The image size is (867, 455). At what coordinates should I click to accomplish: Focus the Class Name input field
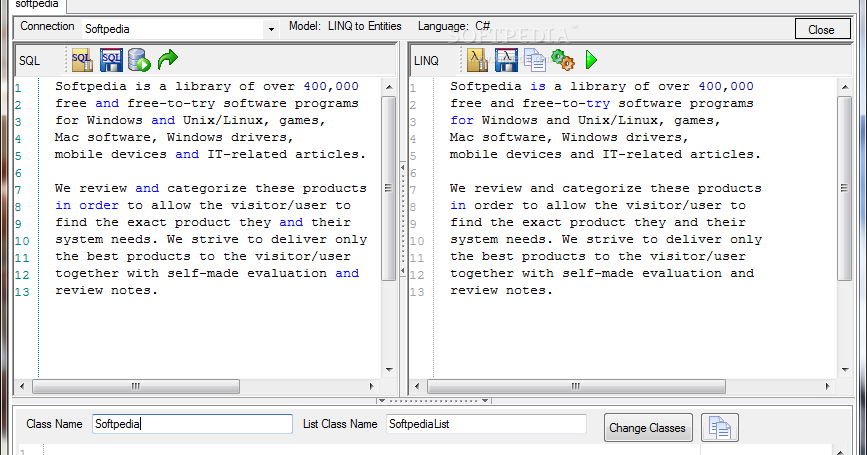coord(192,424)
